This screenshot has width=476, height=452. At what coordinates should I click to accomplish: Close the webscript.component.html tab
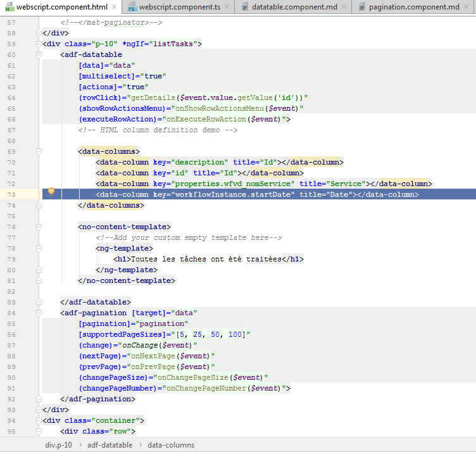(114, 7)
